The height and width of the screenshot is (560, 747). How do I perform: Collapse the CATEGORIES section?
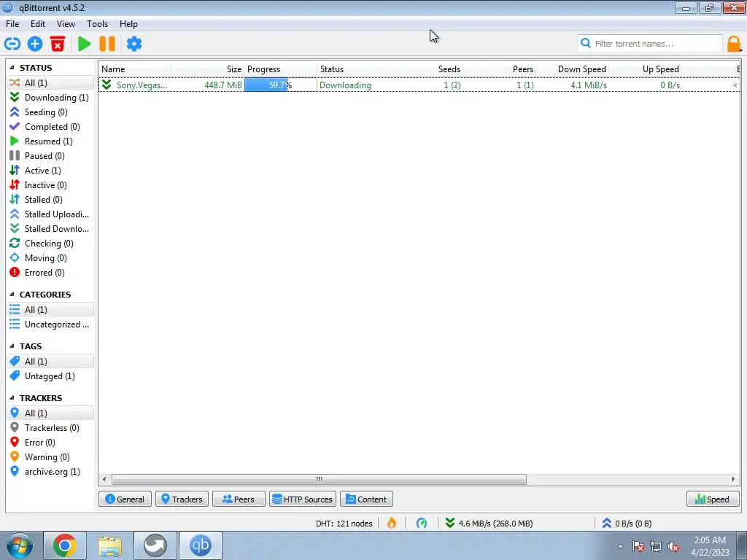12,295
